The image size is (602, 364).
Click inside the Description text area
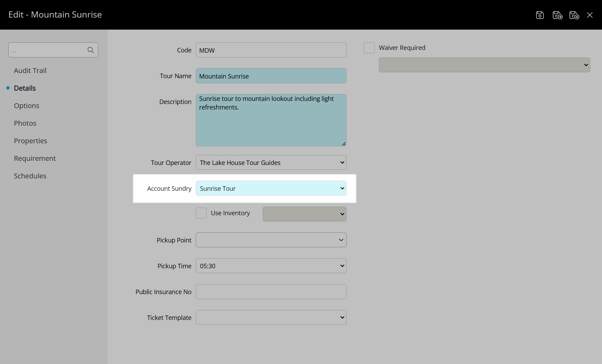click(x=271, y=120)
